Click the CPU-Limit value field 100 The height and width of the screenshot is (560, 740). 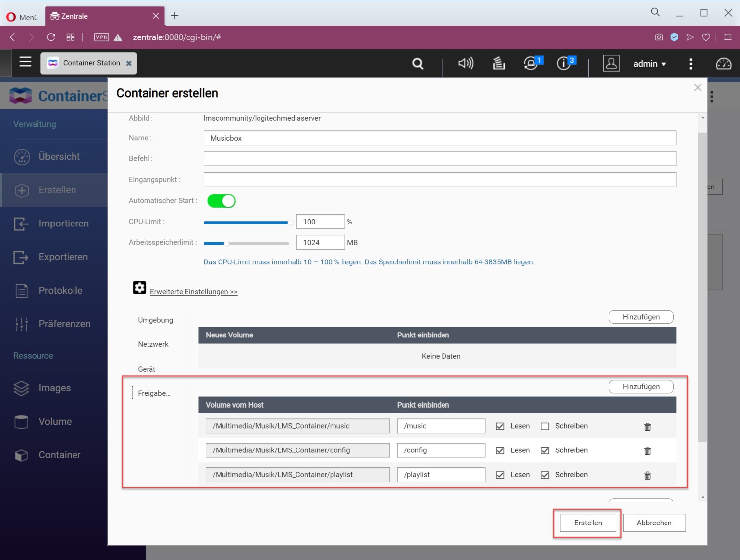[x=320, y=222]
